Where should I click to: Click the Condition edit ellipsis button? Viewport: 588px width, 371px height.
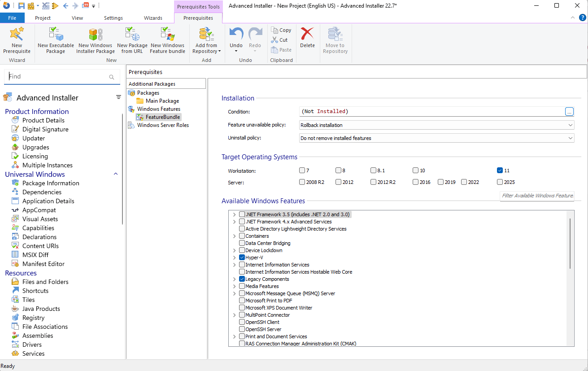(569, 111)
